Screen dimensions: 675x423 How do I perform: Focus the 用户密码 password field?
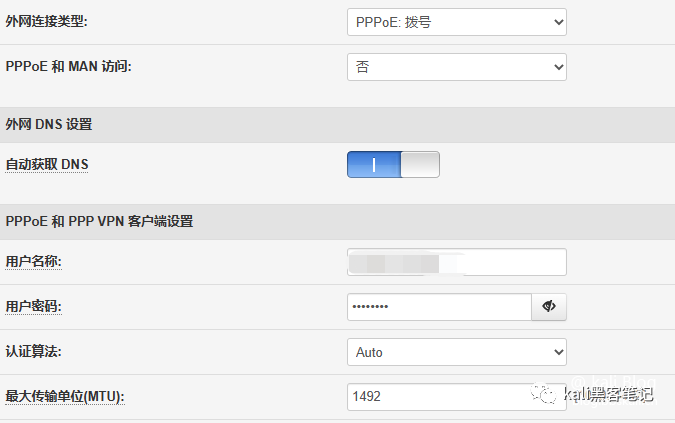coord(438,307)
